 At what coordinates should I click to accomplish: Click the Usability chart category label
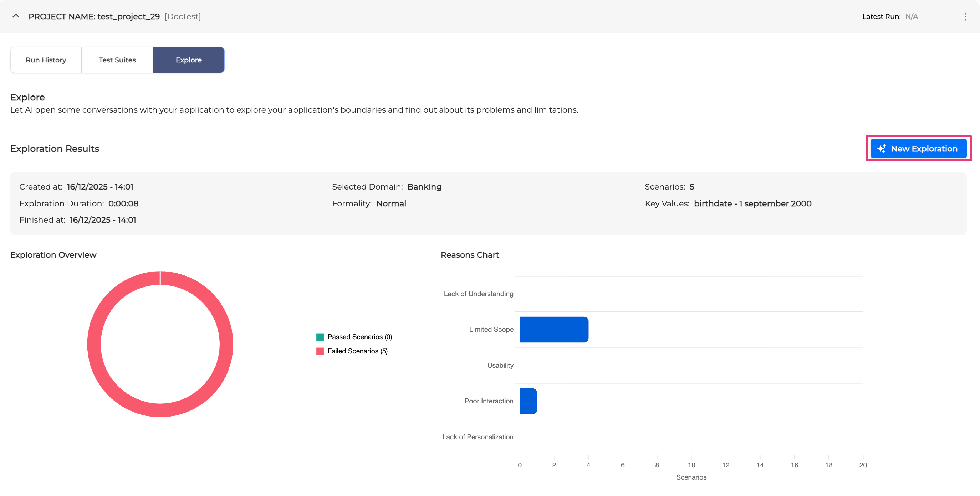(500, 365)
